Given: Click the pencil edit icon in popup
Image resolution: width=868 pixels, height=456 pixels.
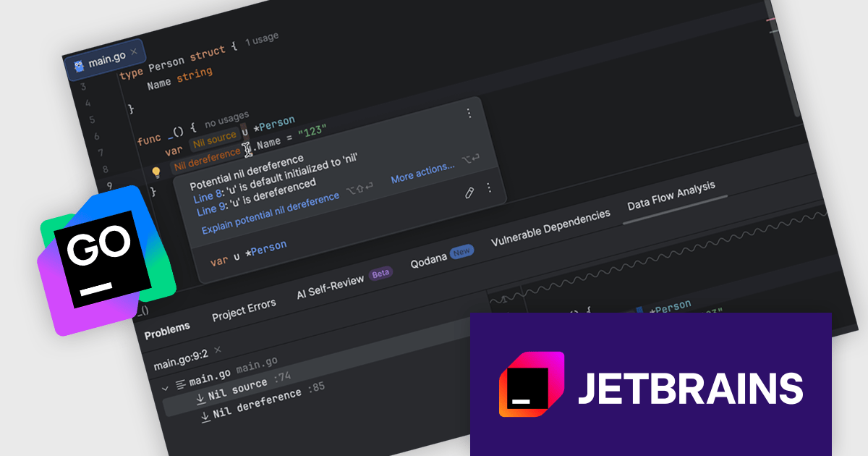Looking at the screenshot, I should (x=469, y=193).
